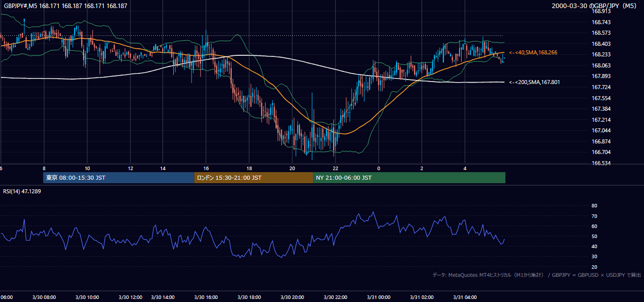
Task: Click RSI scale level 20
Action: 595,267
